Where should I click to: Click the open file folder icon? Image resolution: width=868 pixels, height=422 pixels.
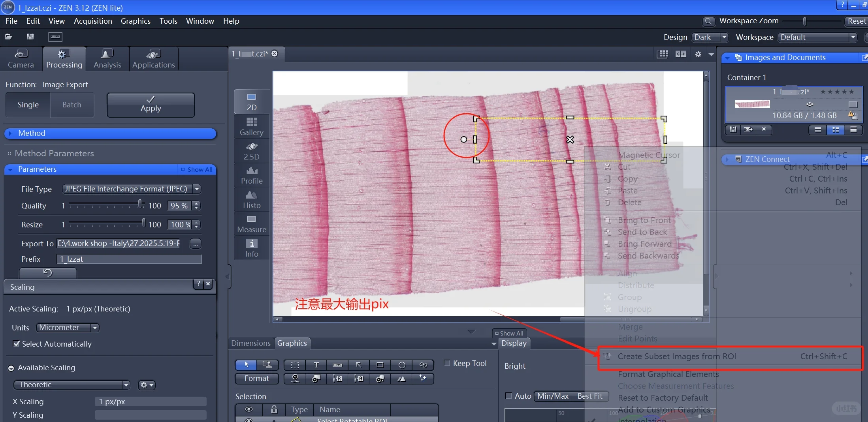coord(8,37)
